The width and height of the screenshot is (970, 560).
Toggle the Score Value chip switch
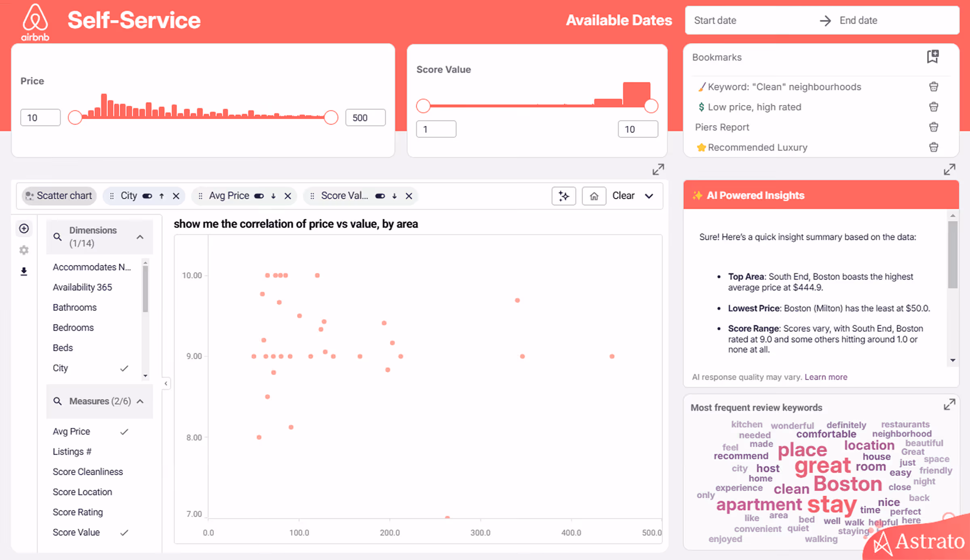(380, 196)
